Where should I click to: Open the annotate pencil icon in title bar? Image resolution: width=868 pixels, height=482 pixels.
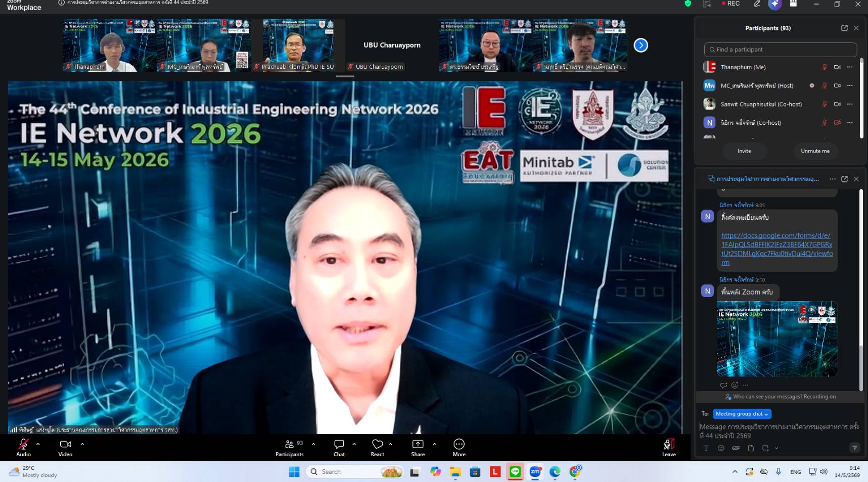pyautogui.click(x=757, y=4)
